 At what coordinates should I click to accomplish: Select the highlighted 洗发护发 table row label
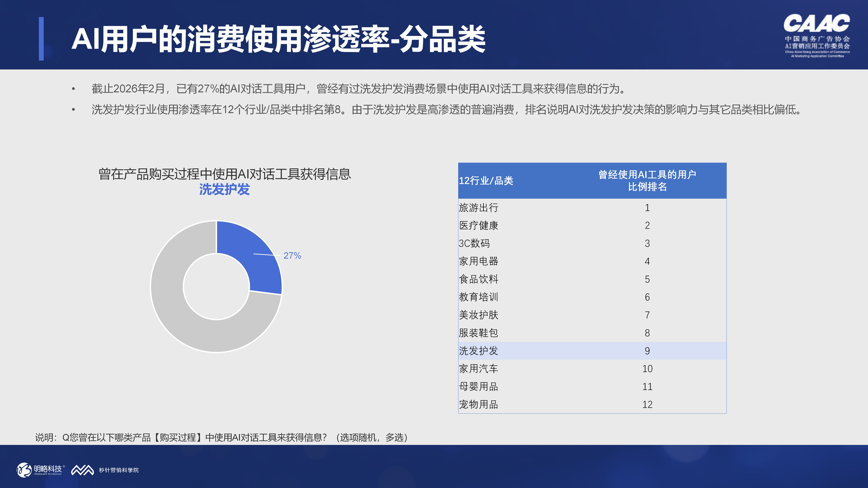(x=478, y=351)
